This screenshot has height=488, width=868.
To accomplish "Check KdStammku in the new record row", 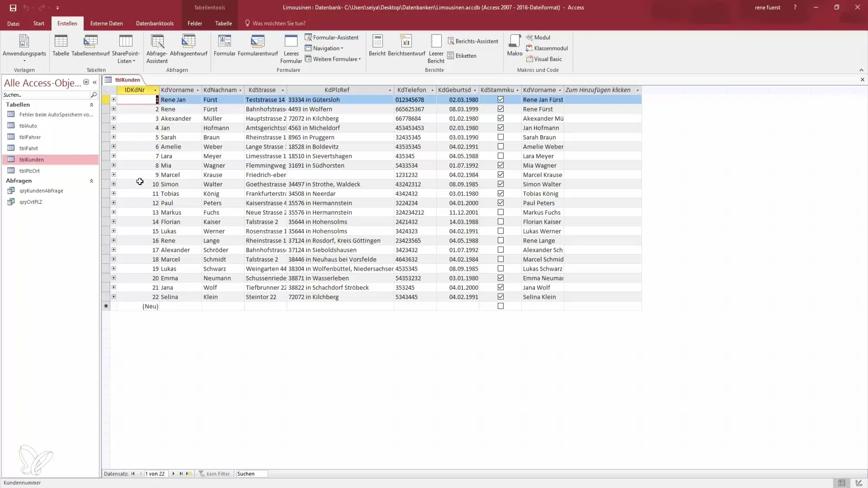I will [500, 306].
